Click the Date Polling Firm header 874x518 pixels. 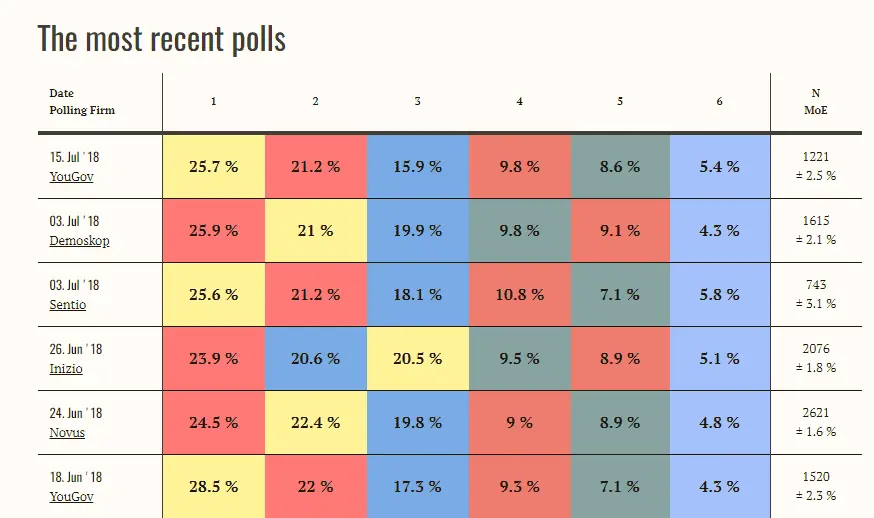82,102
